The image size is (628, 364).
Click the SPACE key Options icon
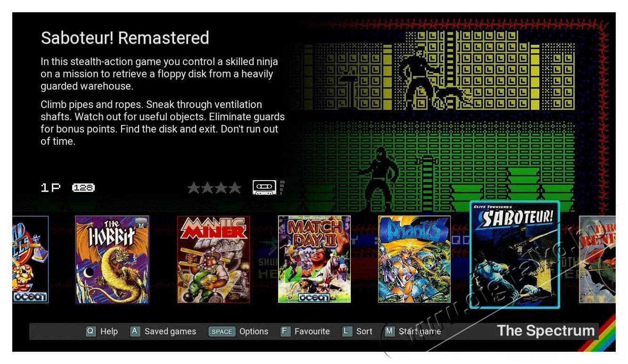[x=222, y=331]
